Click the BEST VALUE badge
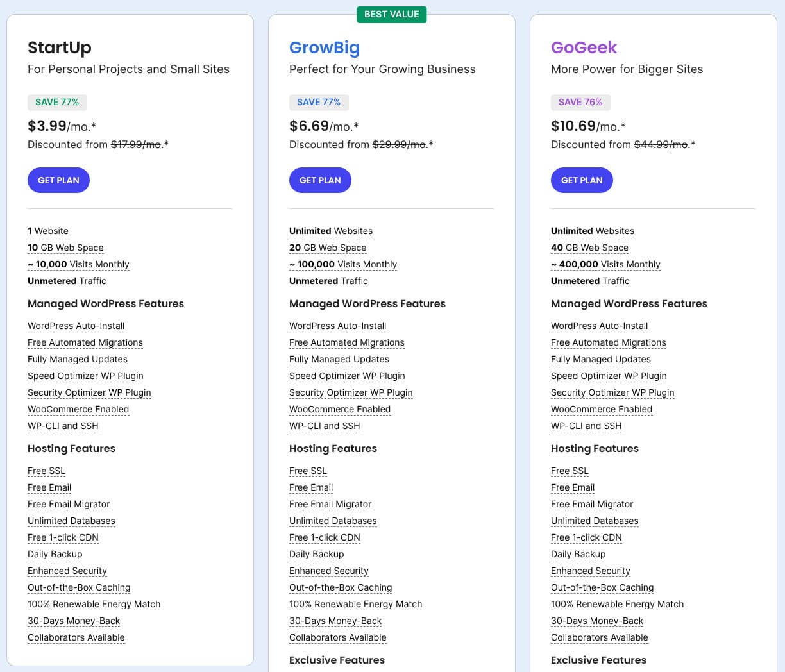 pos(391,14)
